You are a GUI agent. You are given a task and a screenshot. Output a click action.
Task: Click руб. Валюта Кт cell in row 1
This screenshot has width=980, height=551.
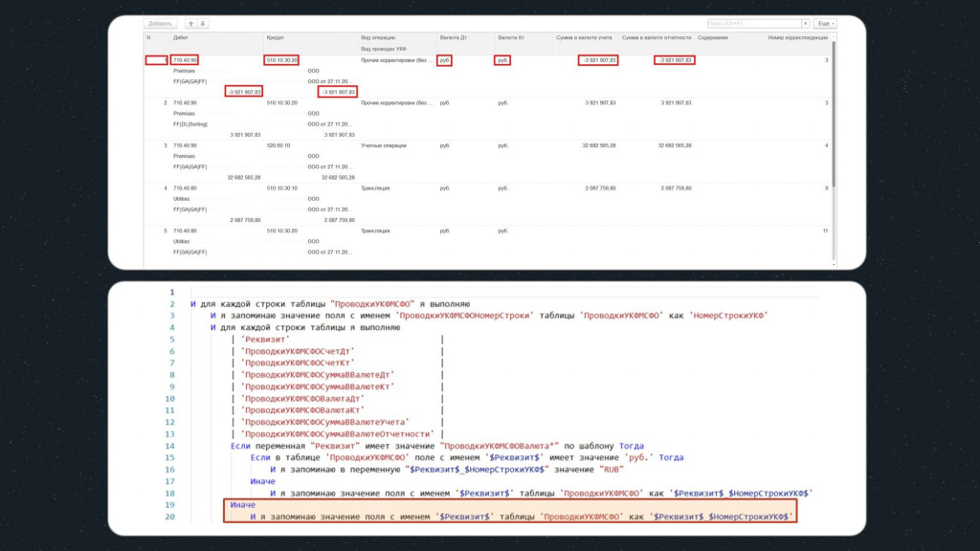pos(502,60)
